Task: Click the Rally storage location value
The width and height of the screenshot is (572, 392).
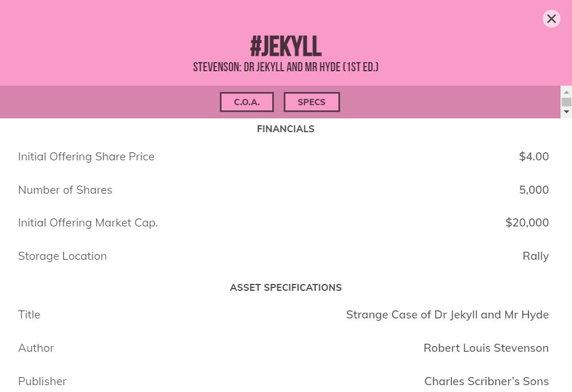Action: (x=535, y=256)
